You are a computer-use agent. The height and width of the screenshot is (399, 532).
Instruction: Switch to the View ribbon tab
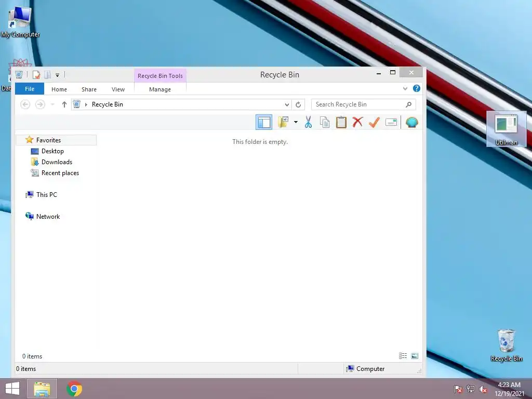pos(118,89)
